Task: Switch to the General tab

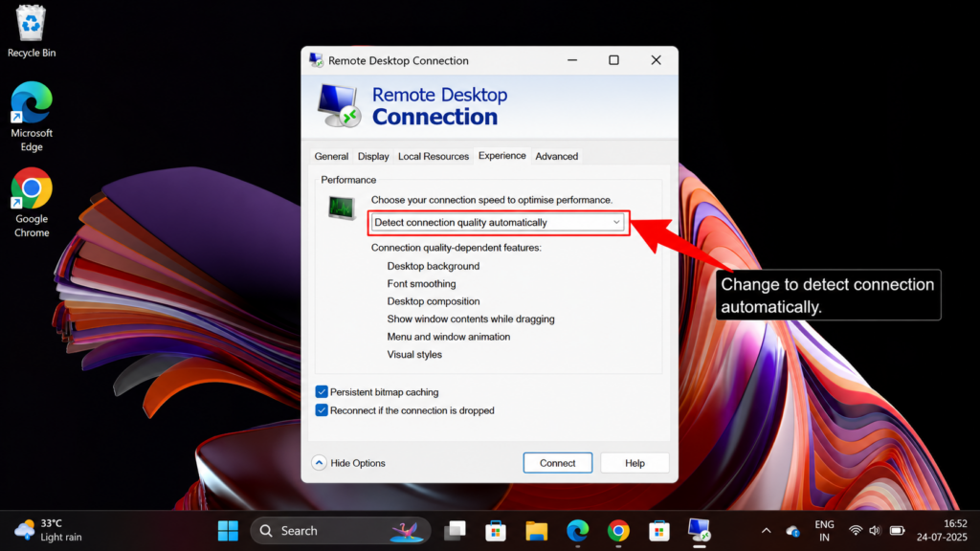Action: point(331,156)
